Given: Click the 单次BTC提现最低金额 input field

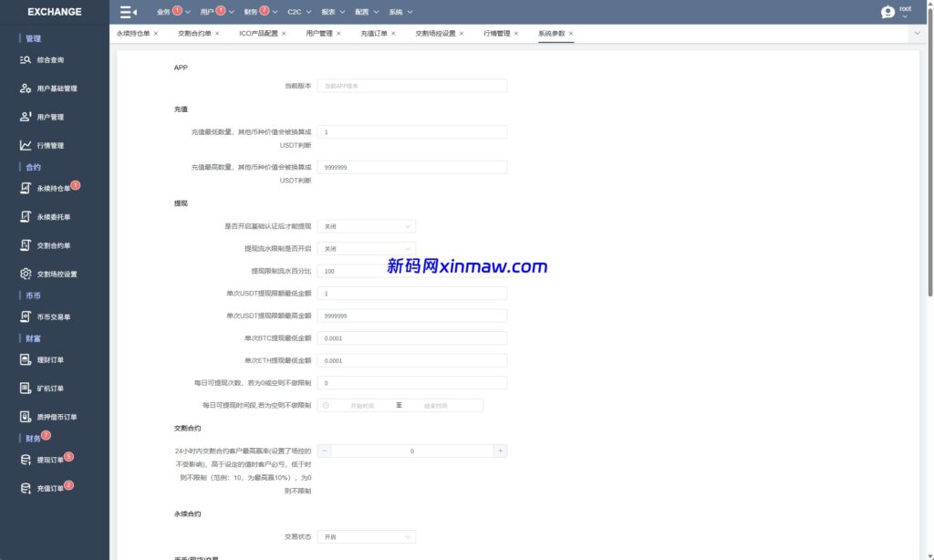Looking at the screenshot, I should click(412, 338).
